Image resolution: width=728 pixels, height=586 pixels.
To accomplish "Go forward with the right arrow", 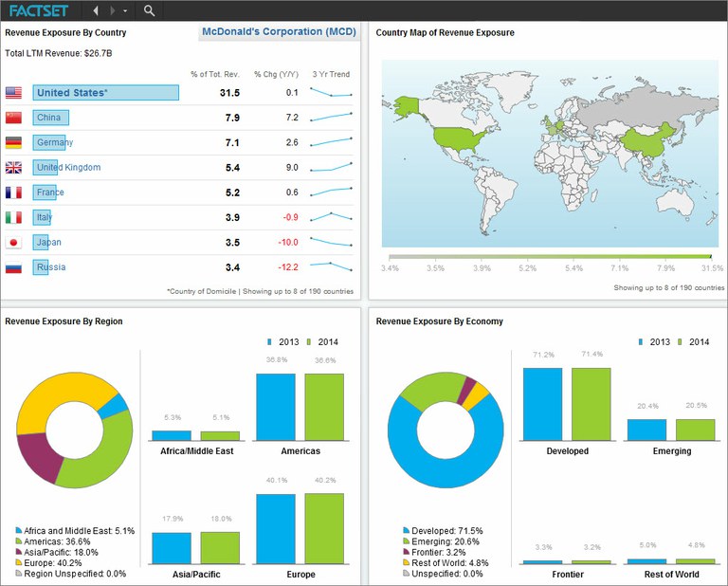I will point(112,10).
